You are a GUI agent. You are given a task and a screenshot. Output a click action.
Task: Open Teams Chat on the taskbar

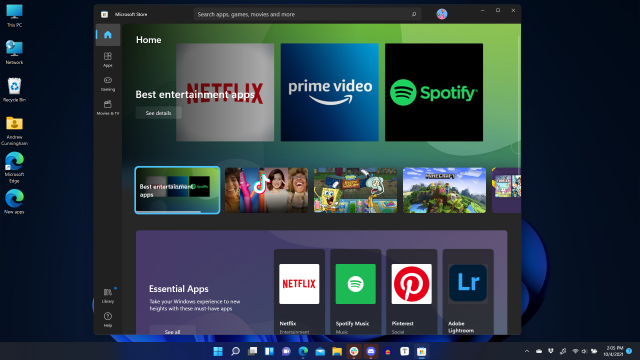[x=286, y=351]
